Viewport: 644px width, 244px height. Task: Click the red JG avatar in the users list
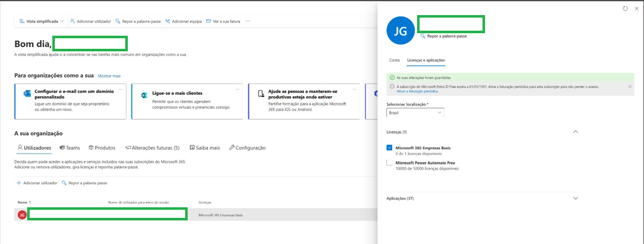[x=22, y=215]
